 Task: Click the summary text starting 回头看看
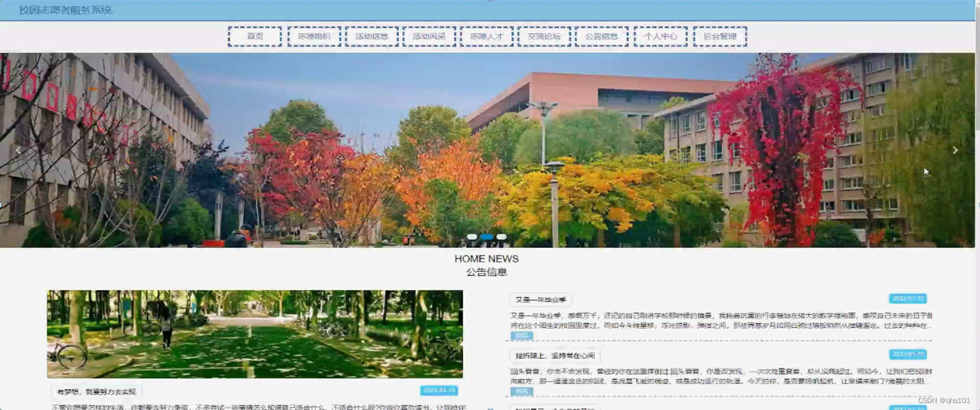[x=721, y=376]
